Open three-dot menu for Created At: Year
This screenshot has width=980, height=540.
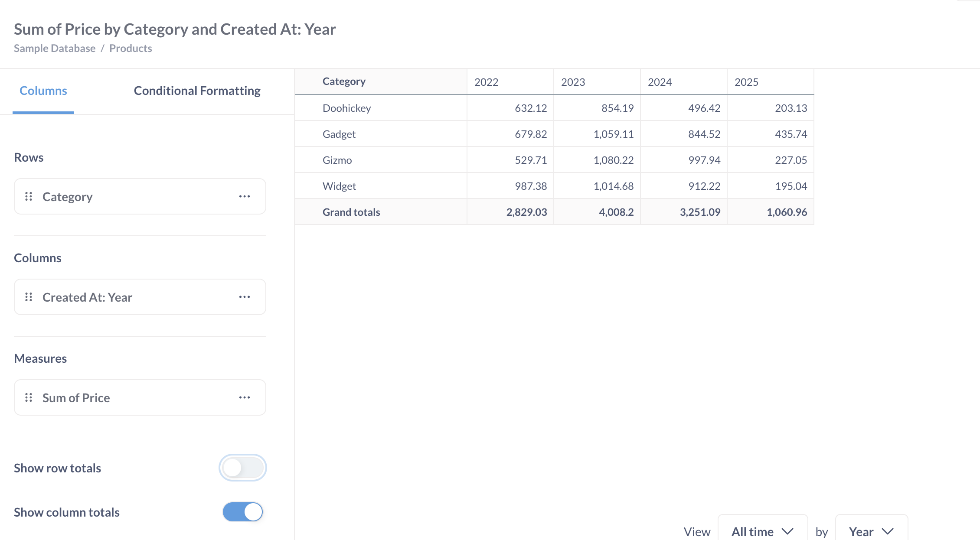245,297
